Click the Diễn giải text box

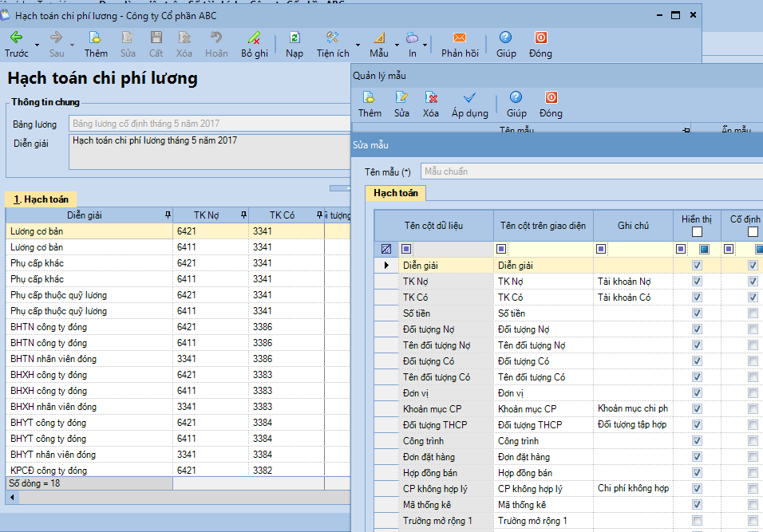pos(209,152)
